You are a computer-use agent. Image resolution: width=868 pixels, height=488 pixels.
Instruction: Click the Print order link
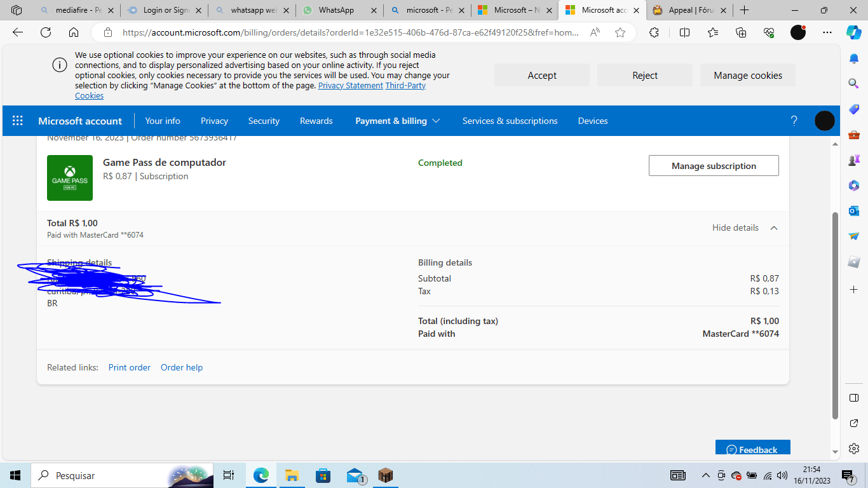coord(130,367)
